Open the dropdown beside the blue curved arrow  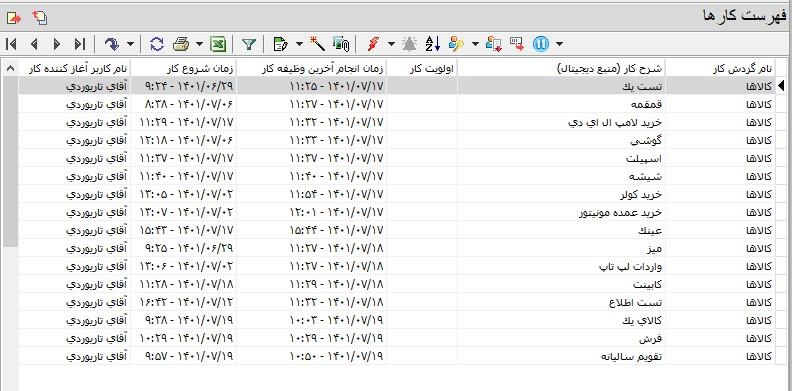(130, 44)
